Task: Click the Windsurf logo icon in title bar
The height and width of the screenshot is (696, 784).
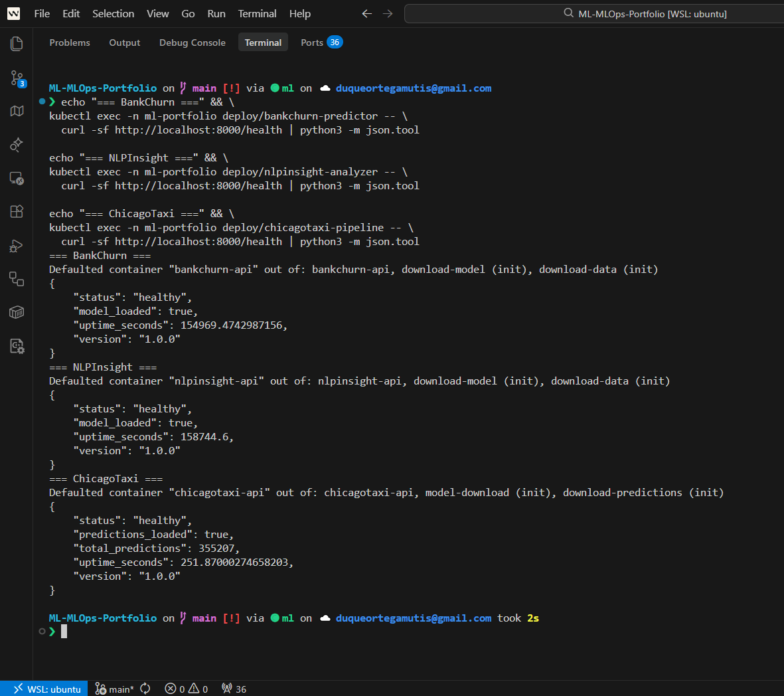Action: click(x=13, y=13)
